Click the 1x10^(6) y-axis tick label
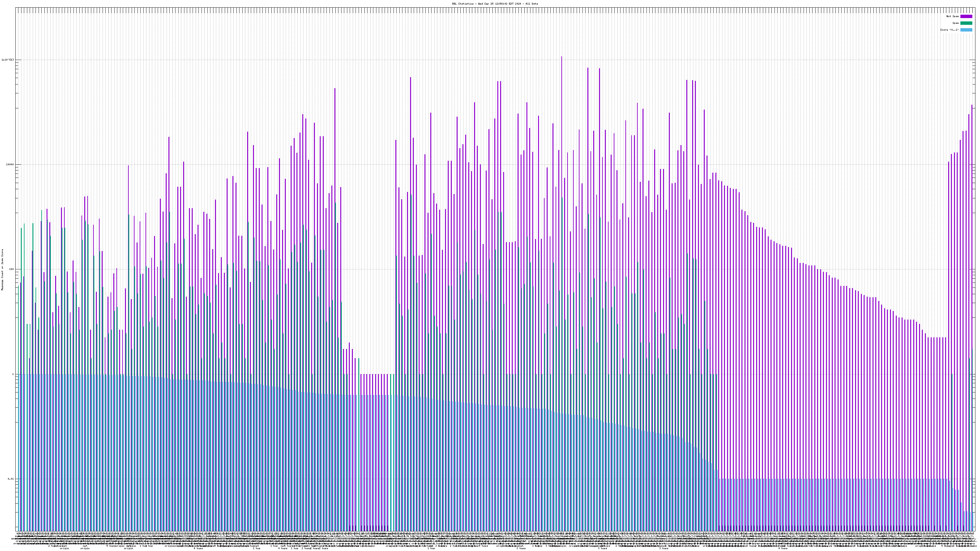 tap(8, 60)
